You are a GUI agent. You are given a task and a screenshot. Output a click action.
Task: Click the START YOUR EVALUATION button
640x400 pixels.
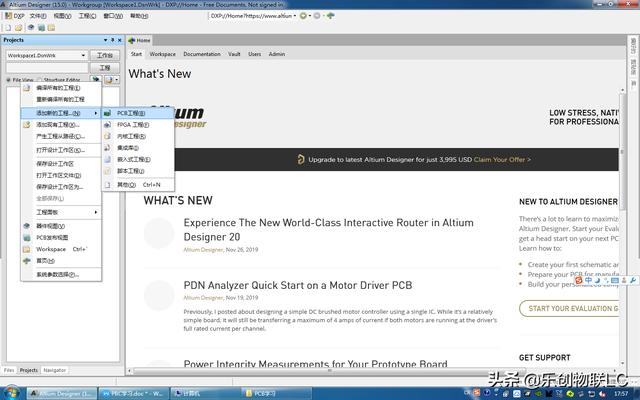pos(569,309)
